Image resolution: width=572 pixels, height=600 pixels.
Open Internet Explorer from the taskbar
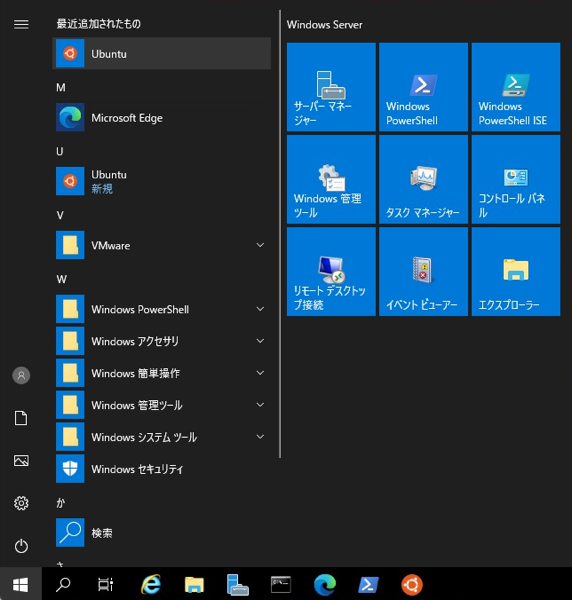(x=151, y=584)
